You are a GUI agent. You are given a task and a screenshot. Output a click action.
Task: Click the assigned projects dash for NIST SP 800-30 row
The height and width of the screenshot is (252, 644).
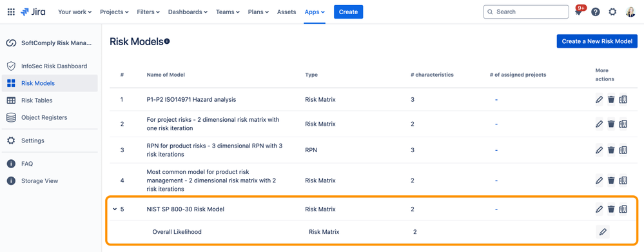point(496,209)
